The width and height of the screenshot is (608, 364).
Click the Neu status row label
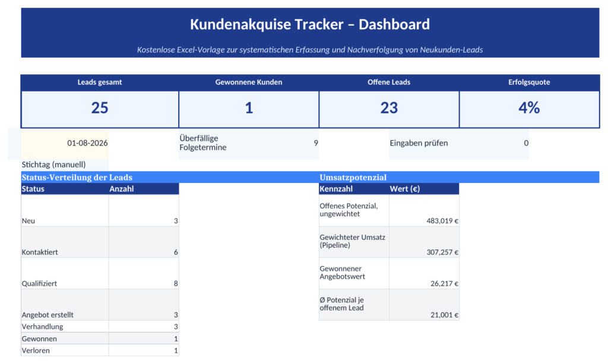pos(28,221)
